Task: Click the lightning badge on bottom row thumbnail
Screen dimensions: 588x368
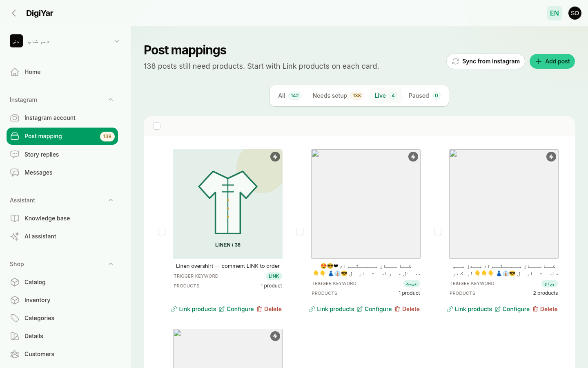Action: tap(275, 336)
